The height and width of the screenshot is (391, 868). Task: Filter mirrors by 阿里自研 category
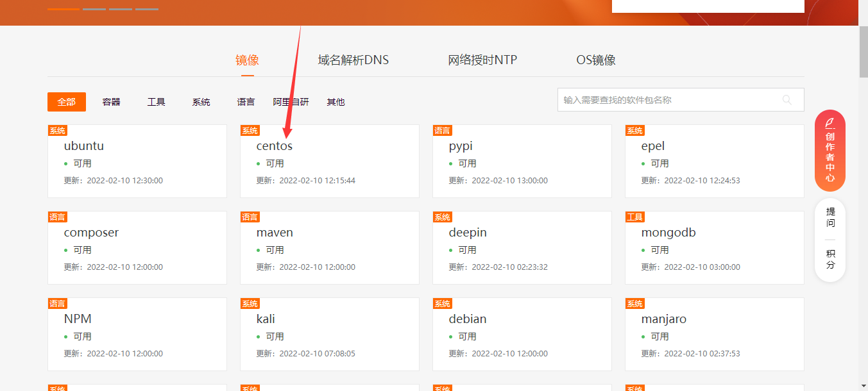[291, 102]
